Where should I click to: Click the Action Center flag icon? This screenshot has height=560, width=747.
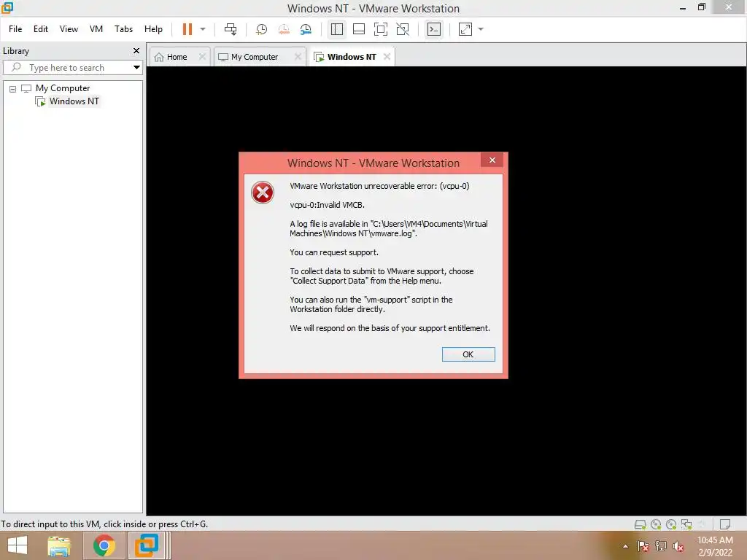643,546
